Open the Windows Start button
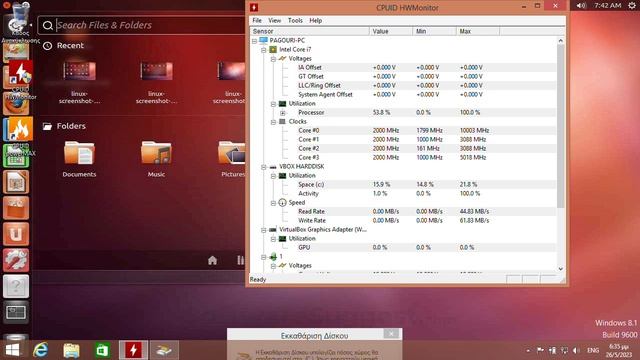 tap(12, 350)
